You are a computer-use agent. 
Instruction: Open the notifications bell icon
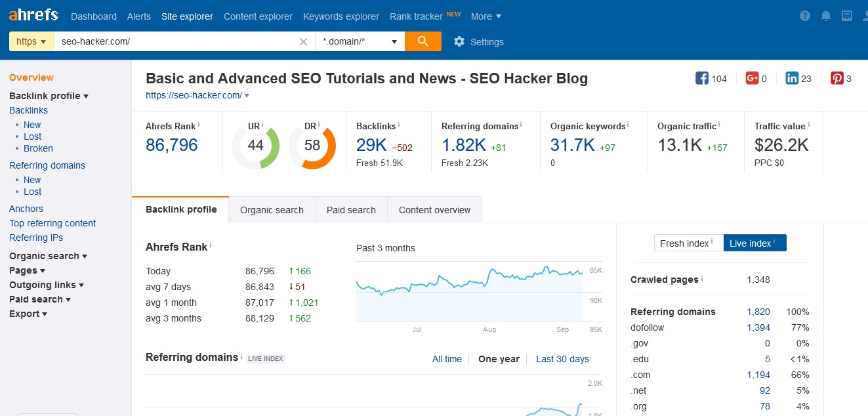click(x=826, y=16)
